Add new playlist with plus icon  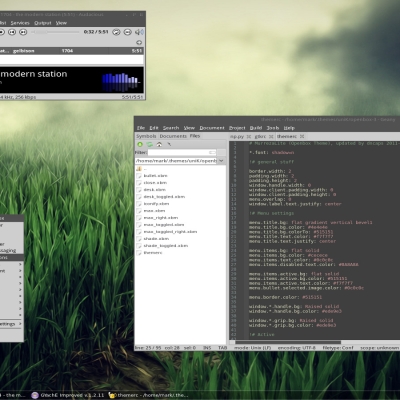point(139,42)
